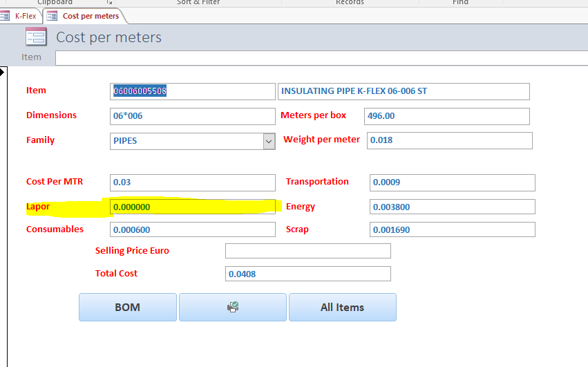Click the Dimensions field showing 06*006
This screenshot has height=367, width=588.
point(192,116)
